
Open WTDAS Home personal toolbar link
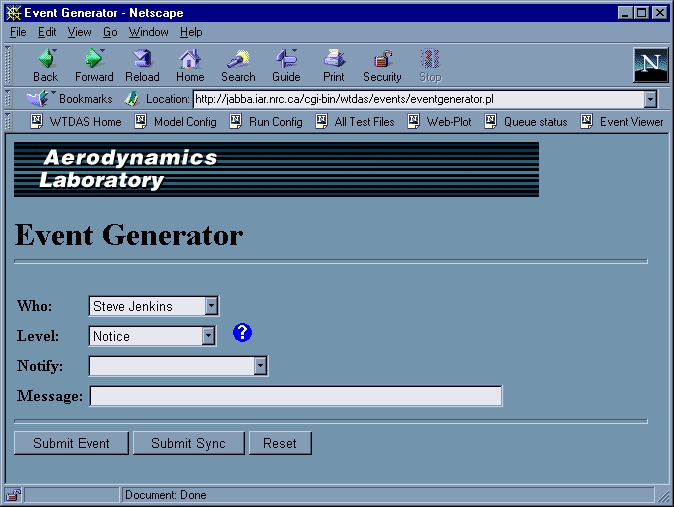(x=76, y=122)
